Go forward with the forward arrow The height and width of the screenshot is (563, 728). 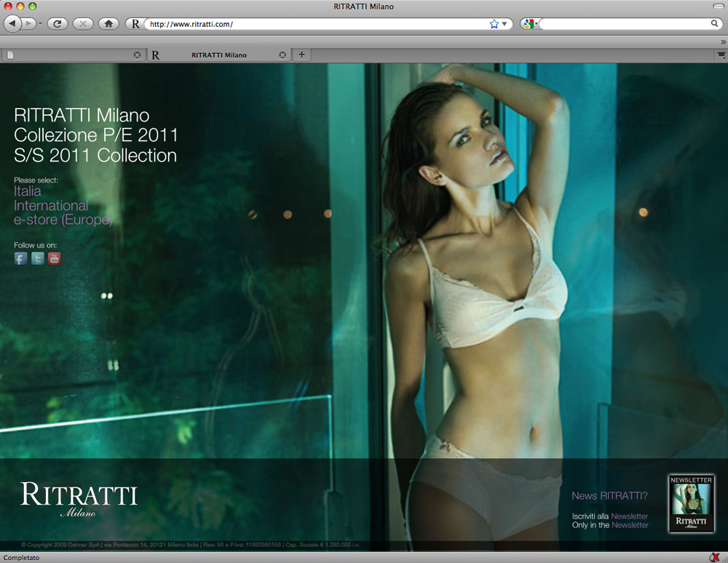[x=29, y=23]
